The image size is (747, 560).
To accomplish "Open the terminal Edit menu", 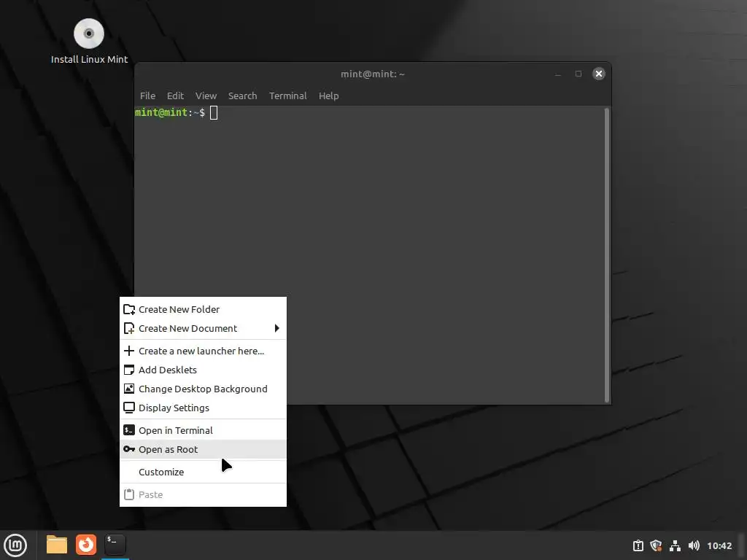I will 175,96.
